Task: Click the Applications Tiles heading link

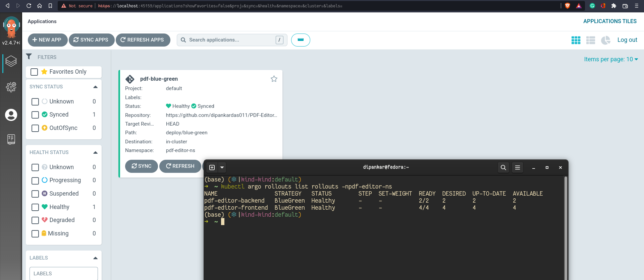Action: (x=610, y=21)
